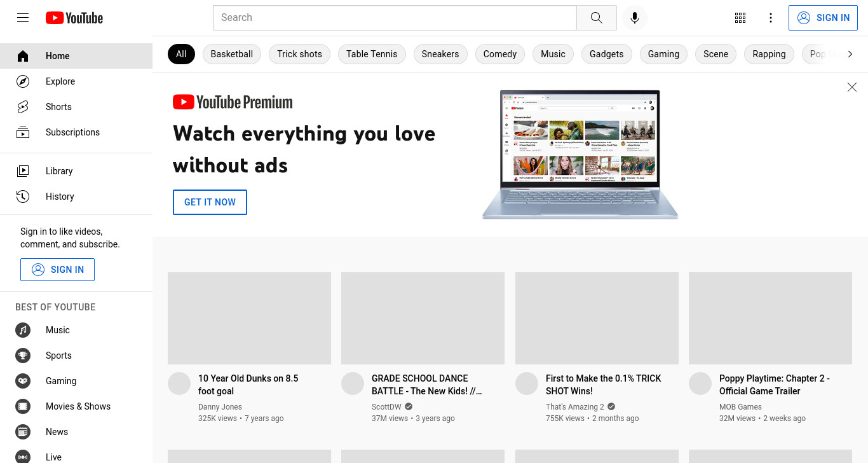868x463 pixels.
Task: Open thumbnail of Poppy Playtime trailer
Action: 770,318
